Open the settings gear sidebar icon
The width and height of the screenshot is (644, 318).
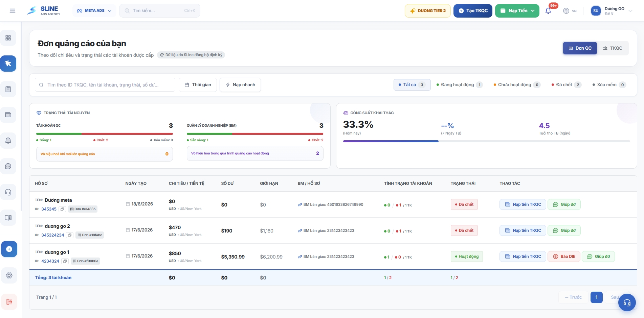click(x=9, y=275)
